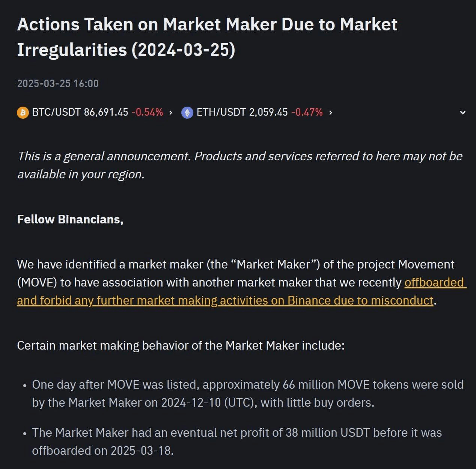Click the "Fellow Binancians," greeting

click(70, 219)
